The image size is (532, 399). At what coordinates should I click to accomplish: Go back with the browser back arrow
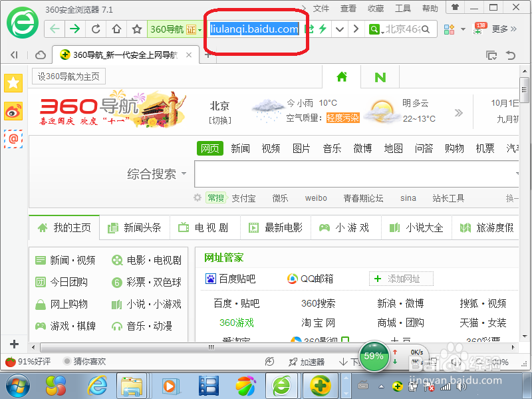click(55, 29)
